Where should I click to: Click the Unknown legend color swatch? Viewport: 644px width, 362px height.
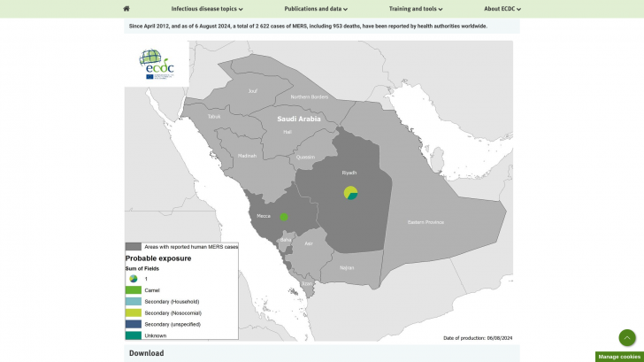point(134,335)
